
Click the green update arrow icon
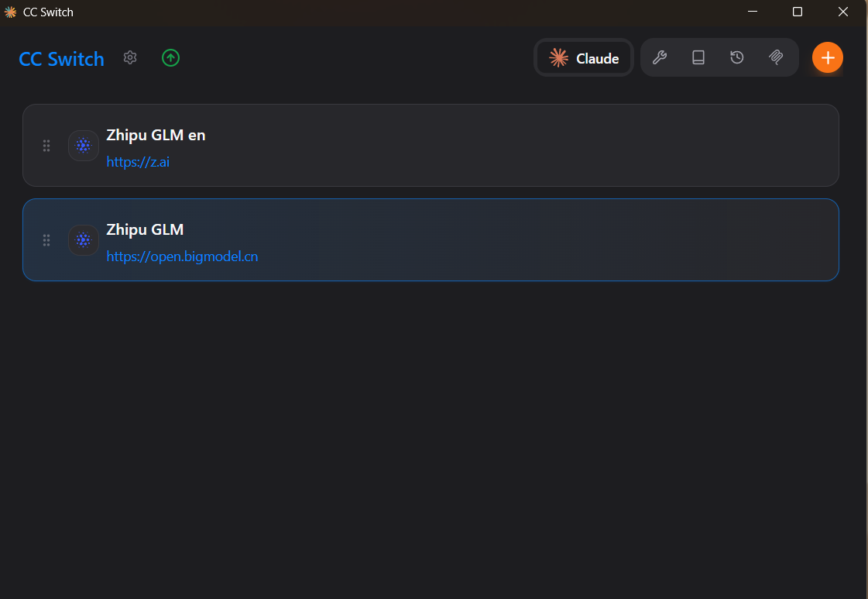tap(170, 58)
